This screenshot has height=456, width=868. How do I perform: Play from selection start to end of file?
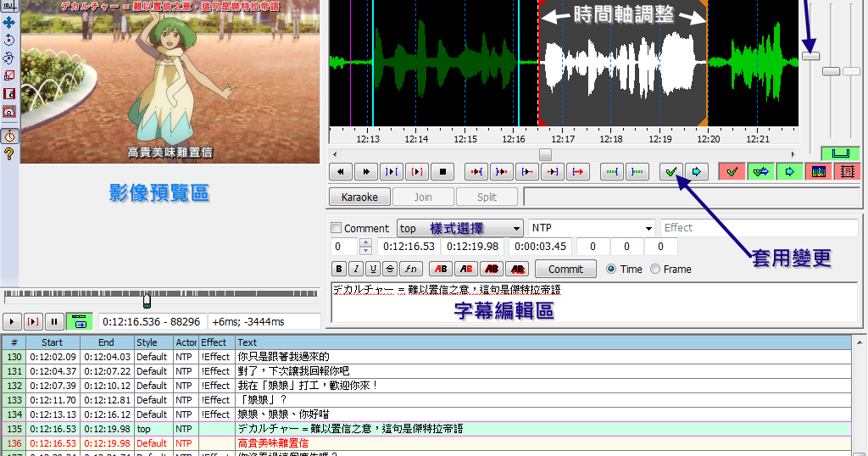(x=578, y=171)
